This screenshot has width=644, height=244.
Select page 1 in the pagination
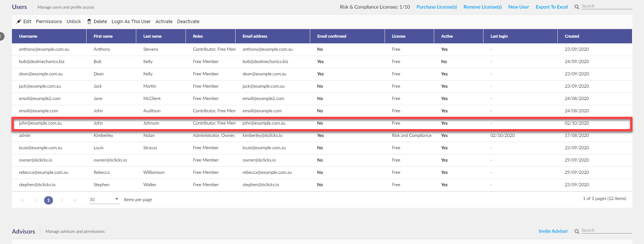(49, 200)
